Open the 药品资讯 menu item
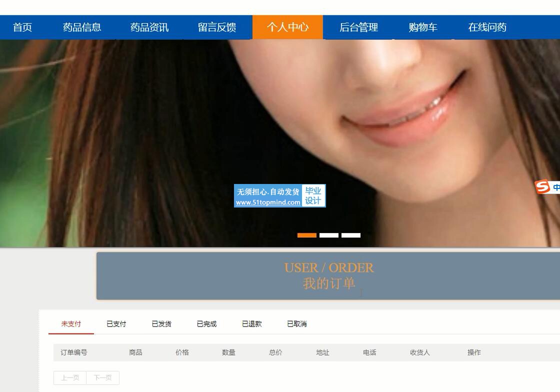 coord(149,27)
